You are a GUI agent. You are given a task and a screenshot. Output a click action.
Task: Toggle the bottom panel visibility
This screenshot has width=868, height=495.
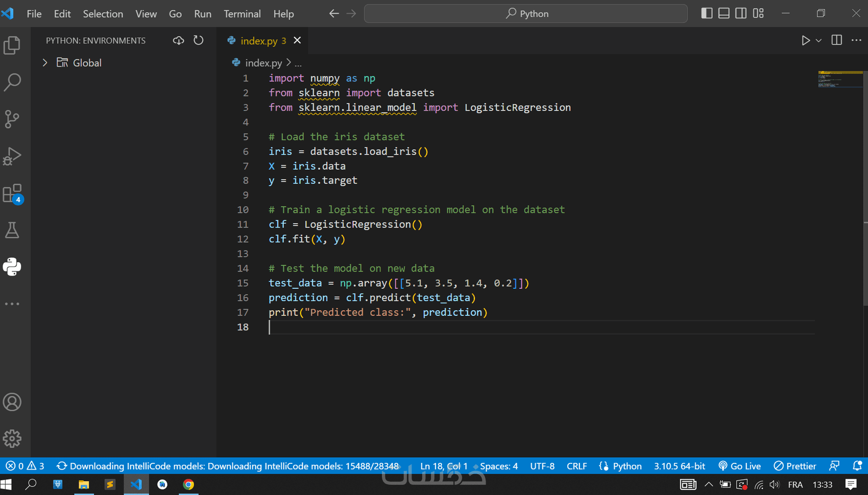[724, 13]
